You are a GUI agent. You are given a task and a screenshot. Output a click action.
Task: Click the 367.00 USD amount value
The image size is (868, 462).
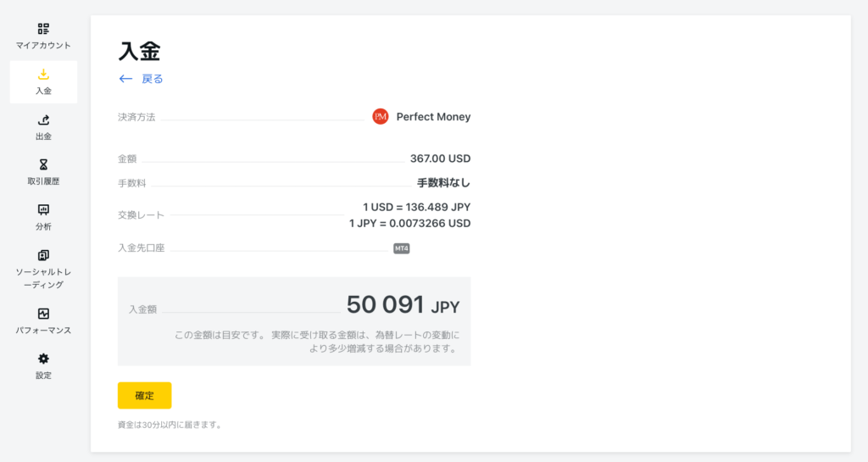(440, 159)
